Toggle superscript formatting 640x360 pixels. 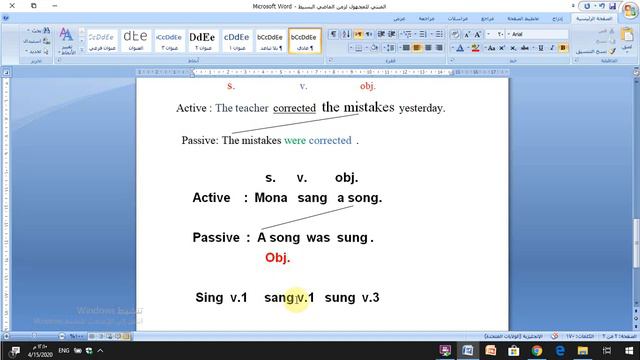coord(502,48)
